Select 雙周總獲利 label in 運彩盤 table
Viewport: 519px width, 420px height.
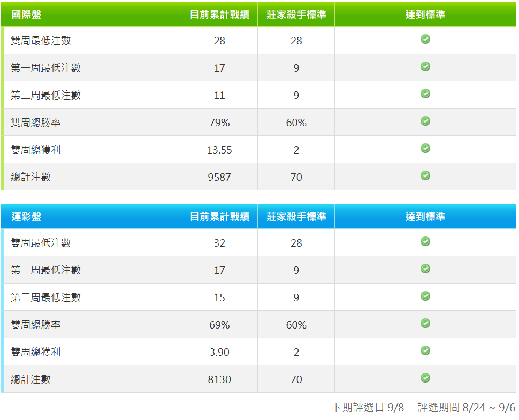[36, 352]
